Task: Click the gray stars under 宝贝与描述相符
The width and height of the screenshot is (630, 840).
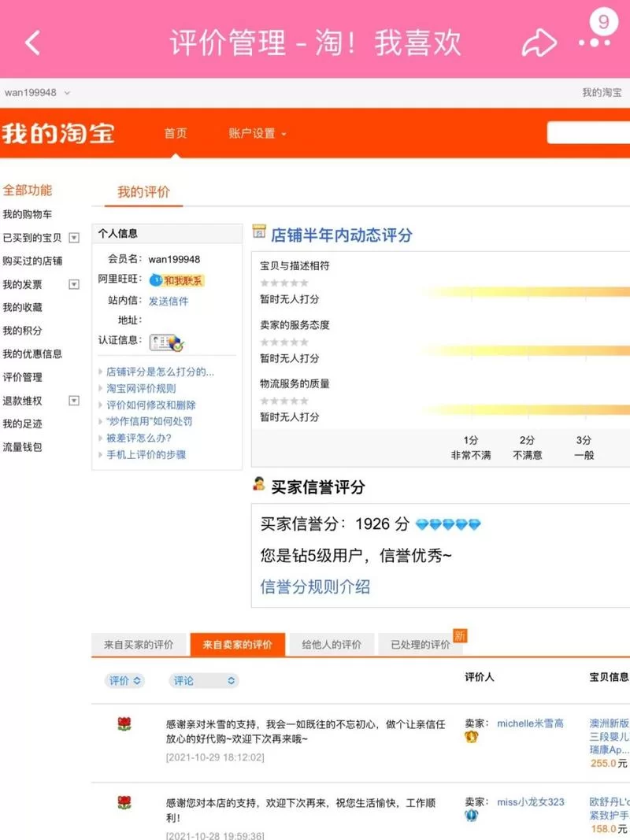Action: (284, 283)
